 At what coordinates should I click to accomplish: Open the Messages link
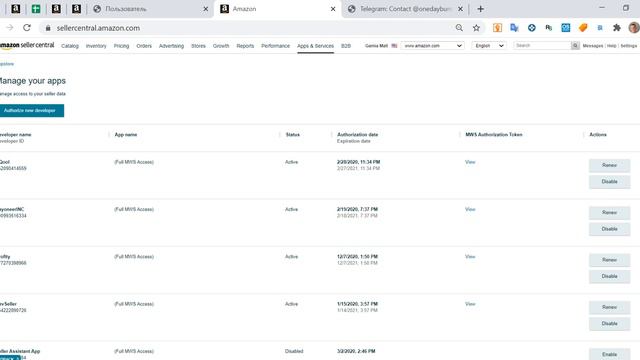point(593,46)
